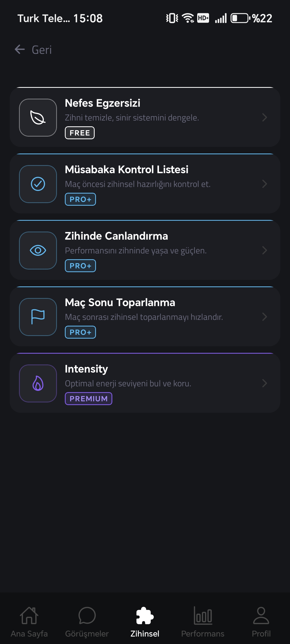Tap the FREE badge under Nefes Egzersizi
This screenshot has height=644, width=290.
(x=80, y=133)
